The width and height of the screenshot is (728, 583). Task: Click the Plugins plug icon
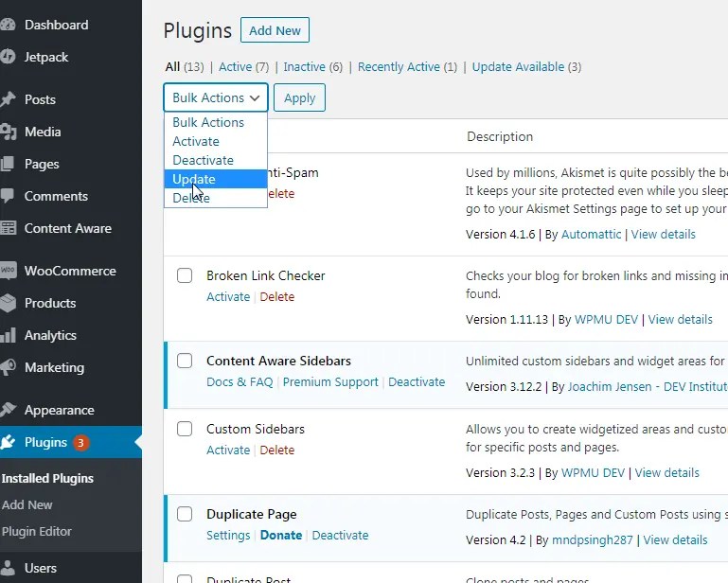click(x=8, y=442)
